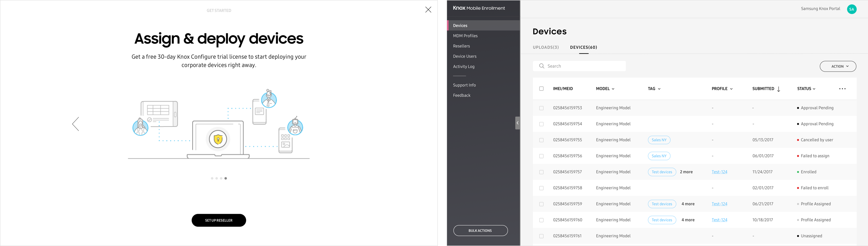This screenshot has height=246, width=868.
Task: Check the box for device 0258456159753
Action: [x=541, y=108]
